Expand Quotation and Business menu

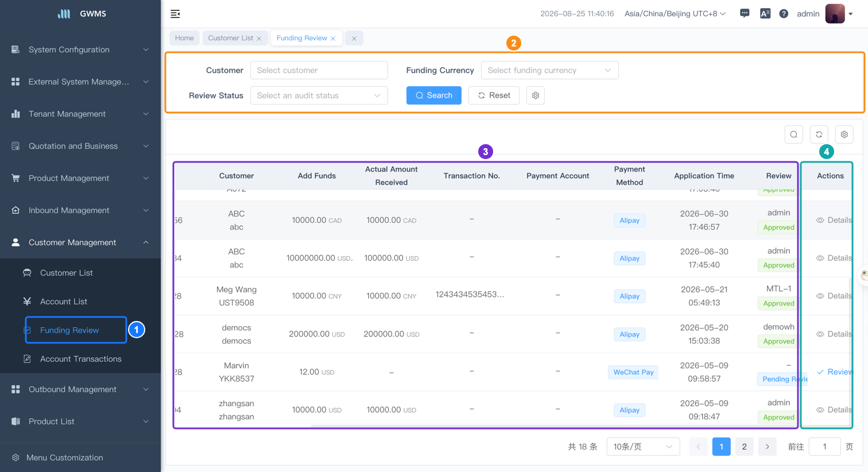[x=80, y=146]
